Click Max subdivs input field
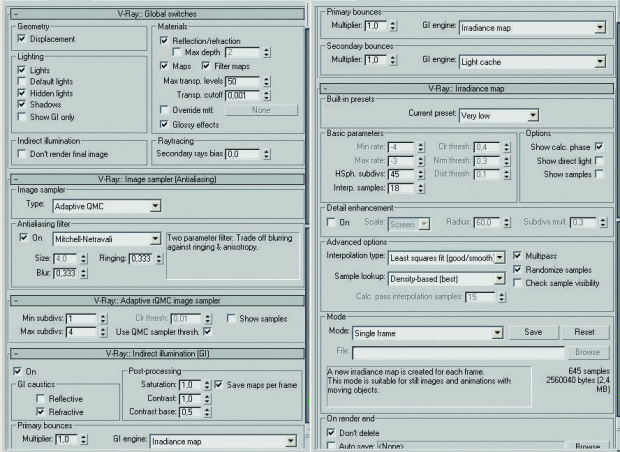Image resolution: width=620 pixels, height=452 pixels. (x=81, y=332)
